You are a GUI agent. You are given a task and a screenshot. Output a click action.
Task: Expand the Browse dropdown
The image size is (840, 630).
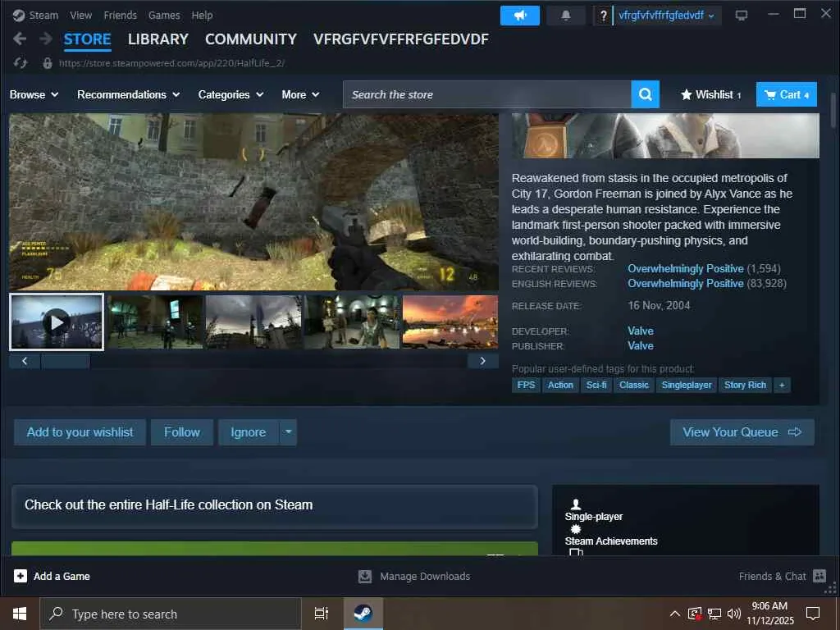pyautogui.click(x=34, y=95)
